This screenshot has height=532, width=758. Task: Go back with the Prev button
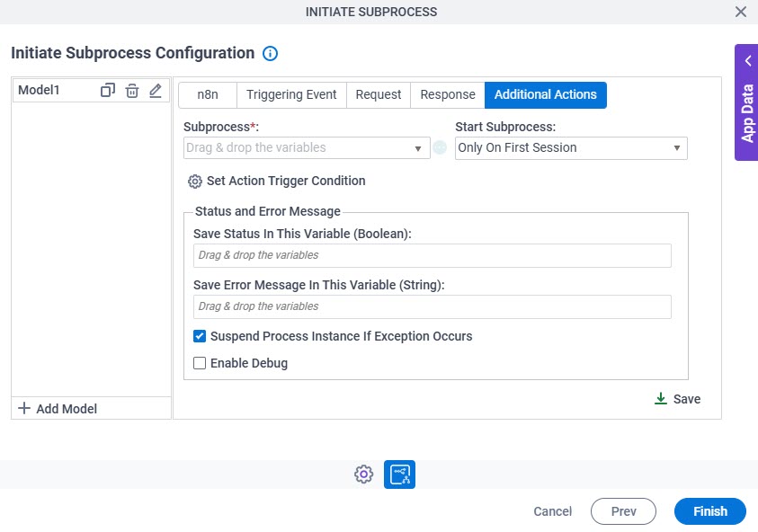click(x=623, y=511)
